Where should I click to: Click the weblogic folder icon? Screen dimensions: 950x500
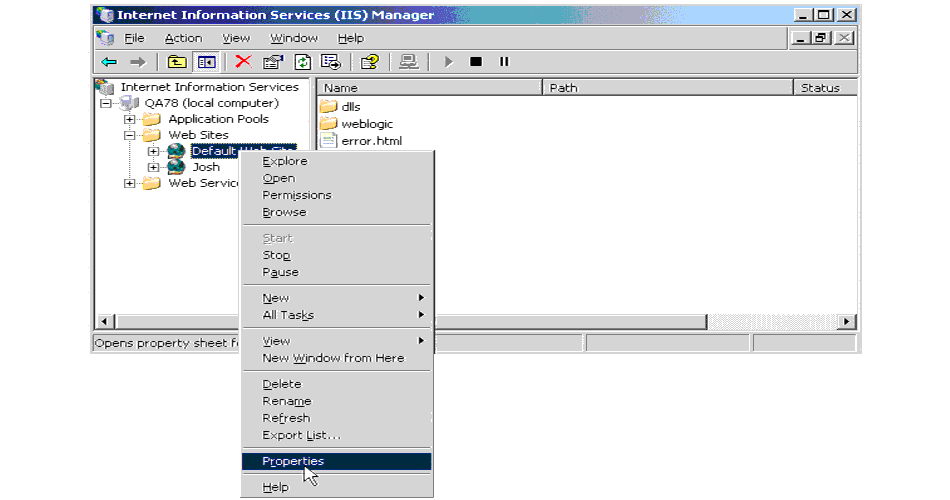328,124
